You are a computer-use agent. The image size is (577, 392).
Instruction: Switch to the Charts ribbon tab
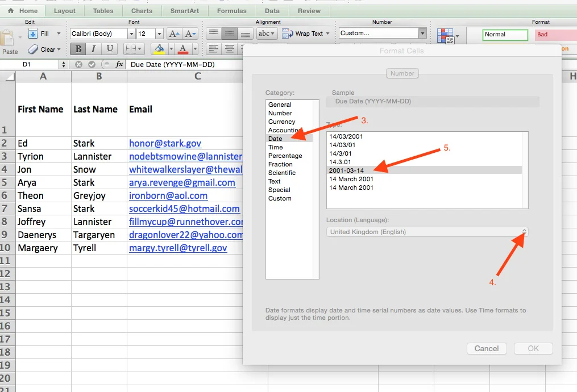point(142,11)
